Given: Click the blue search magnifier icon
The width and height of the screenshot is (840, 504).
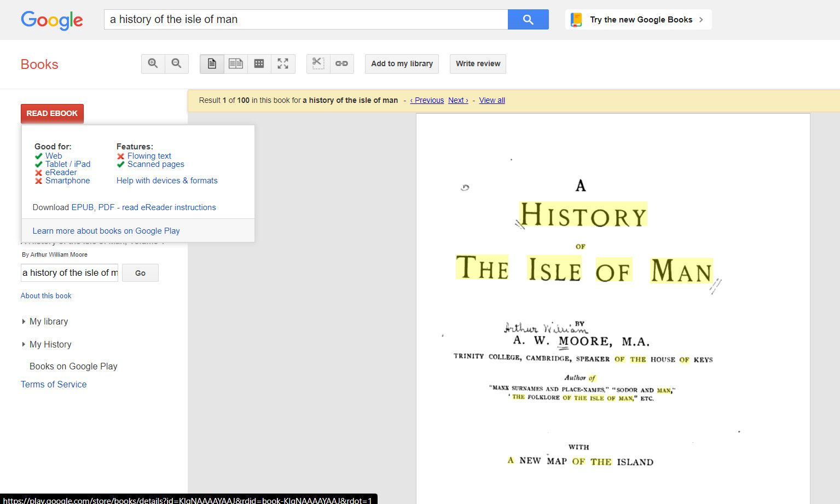Looking at the screenshot, I should click(527, 19).
